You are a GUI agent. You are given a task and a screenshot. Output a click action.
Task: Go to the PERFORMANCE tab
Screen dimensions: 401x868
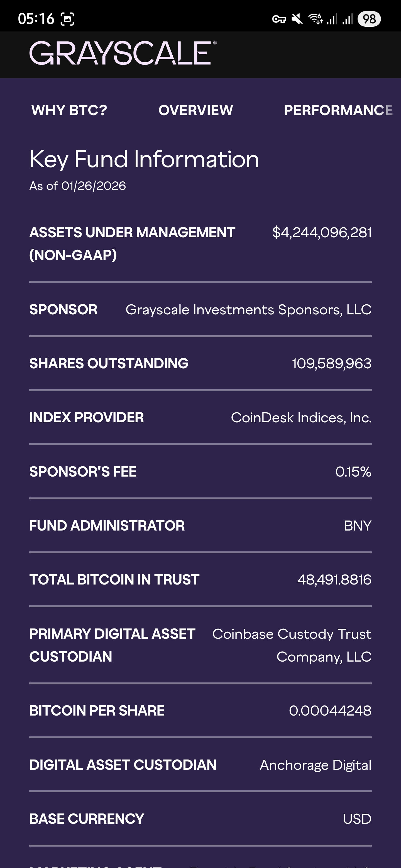point(338,110)
